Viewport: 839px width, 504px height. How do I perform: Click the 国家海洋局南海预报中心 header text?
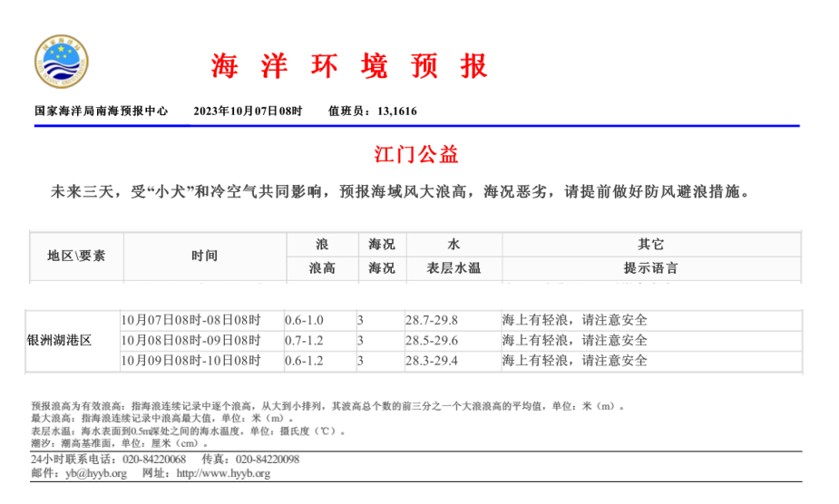point(101,111)
